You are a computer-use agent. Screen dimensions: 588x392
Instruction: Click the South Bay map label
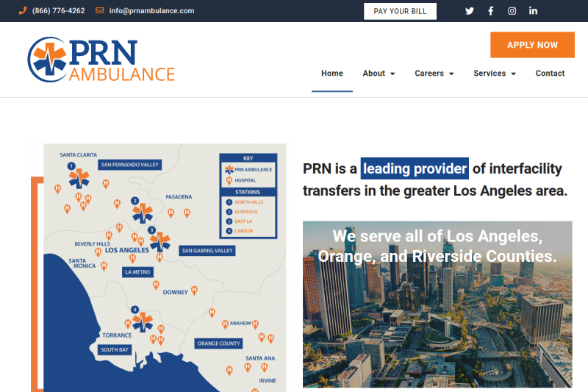click(x=115, y=349)
